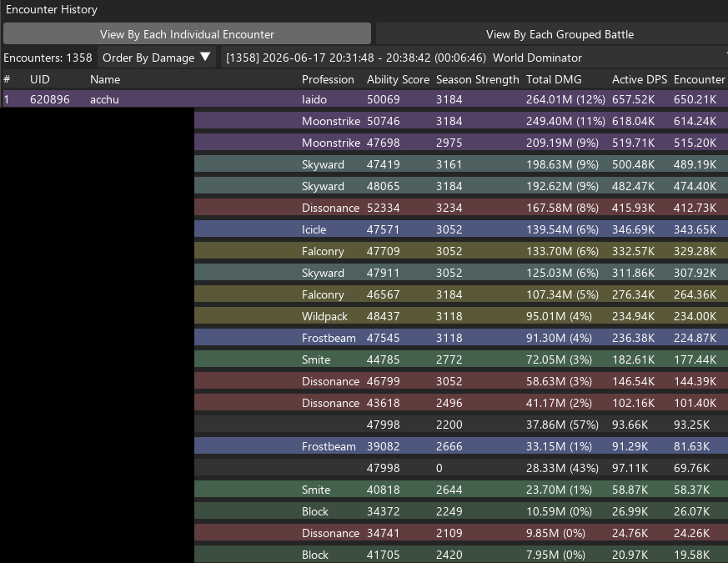Select the Frostbeam row with 33.15M damage
Viewport: 728px width, 563px height.
(x=461, y=446)
